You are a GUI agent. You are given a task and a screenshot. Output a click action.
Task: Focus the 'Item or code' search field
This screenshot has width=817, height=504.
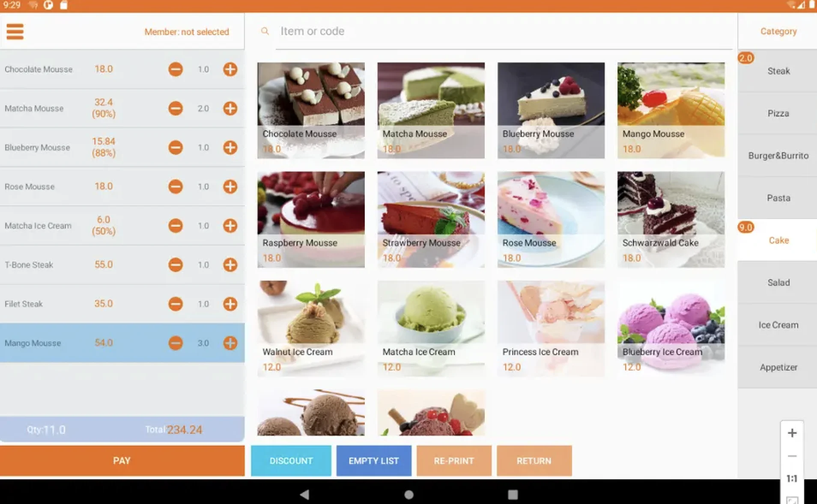coord(504,31)
